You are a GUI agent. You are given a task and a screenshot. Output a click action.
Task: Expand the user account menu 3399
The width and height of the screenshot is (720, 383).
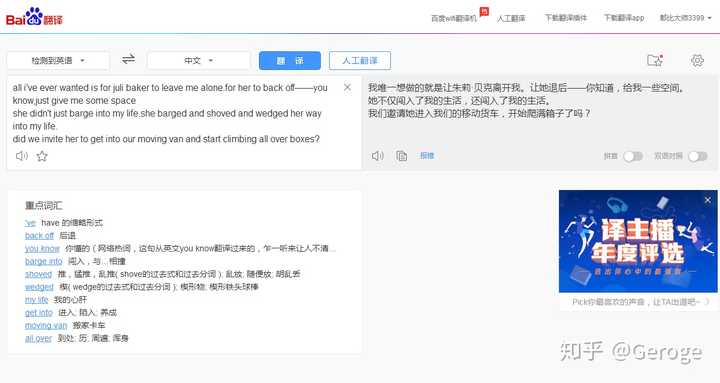click(685, 18)
